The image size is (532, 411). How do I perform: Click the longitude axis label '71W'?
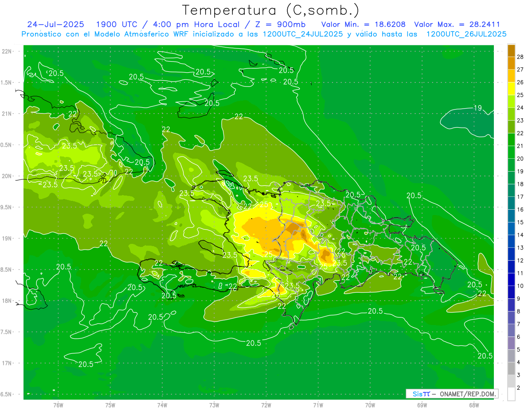(x=318, y=405)
